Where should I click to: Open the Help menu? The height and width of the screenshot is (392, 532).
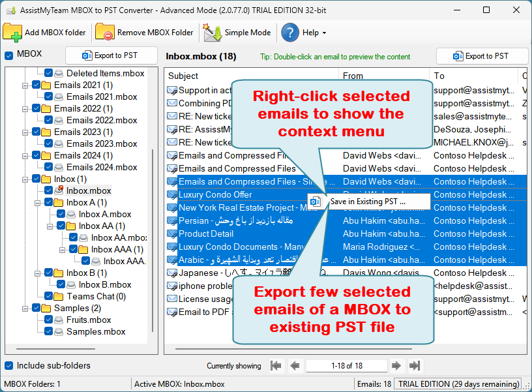[304, 32]
